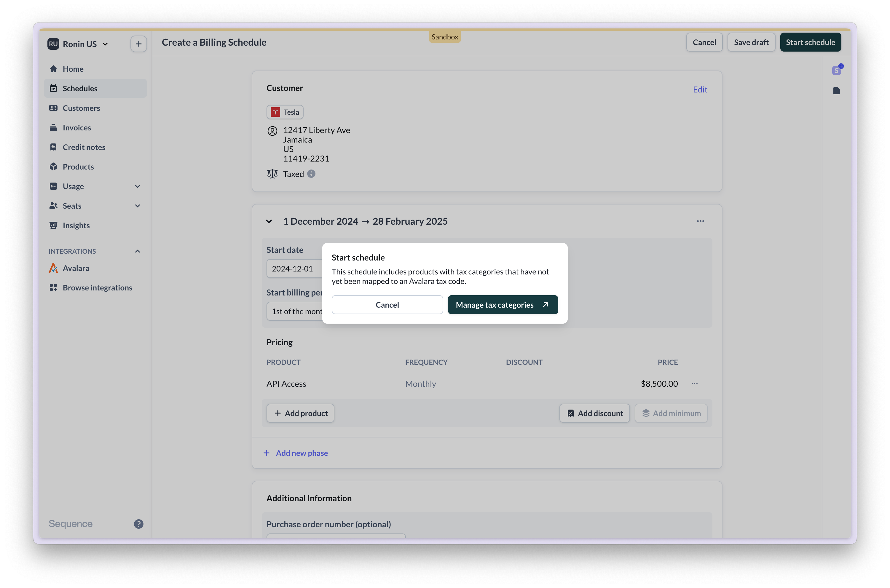Click the Schedules calendar icon

tap(53, 89)
